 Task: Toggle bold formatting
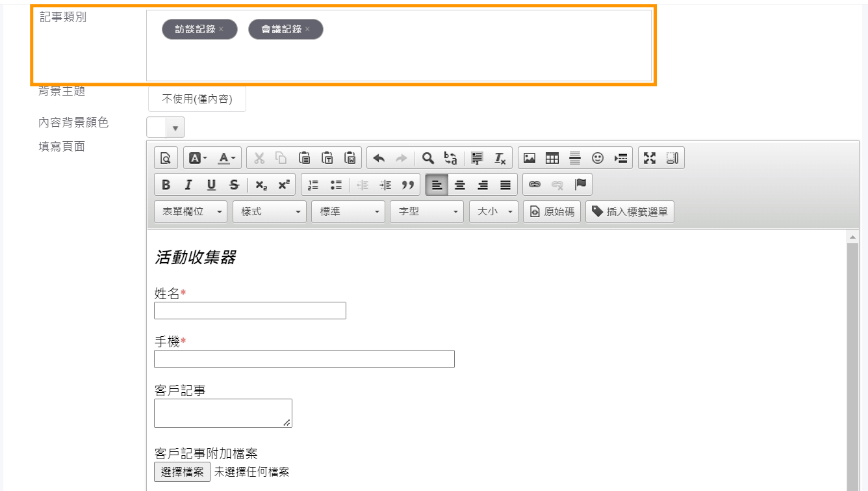(x=166, y=185)
